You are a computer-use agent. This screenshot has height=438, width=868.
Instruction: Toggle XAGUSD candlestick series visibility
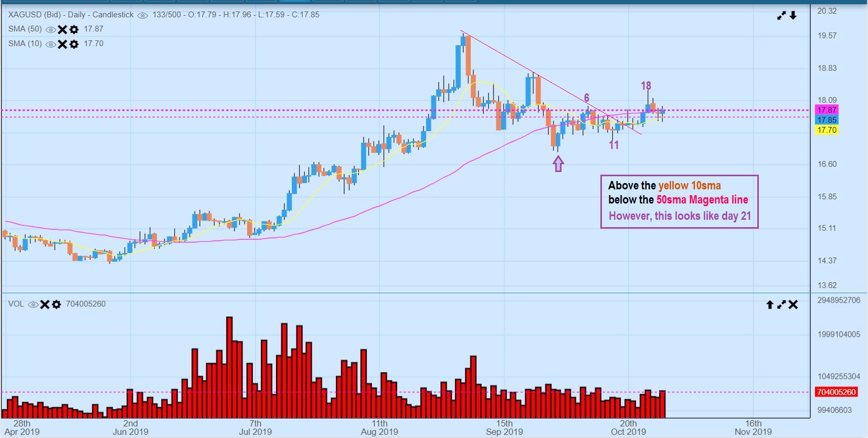pos(142,16)
